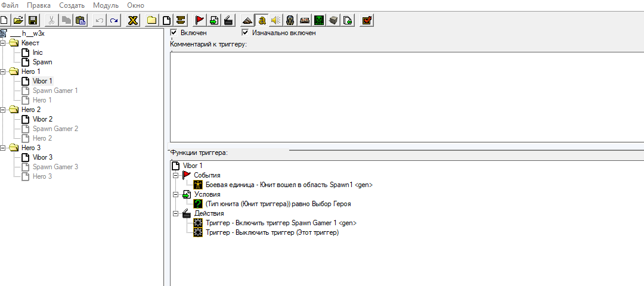Image resolution: width=644 pixels, height=286 pixels.
Task: Create a new trigger with the white page icon
Action: 166,20
